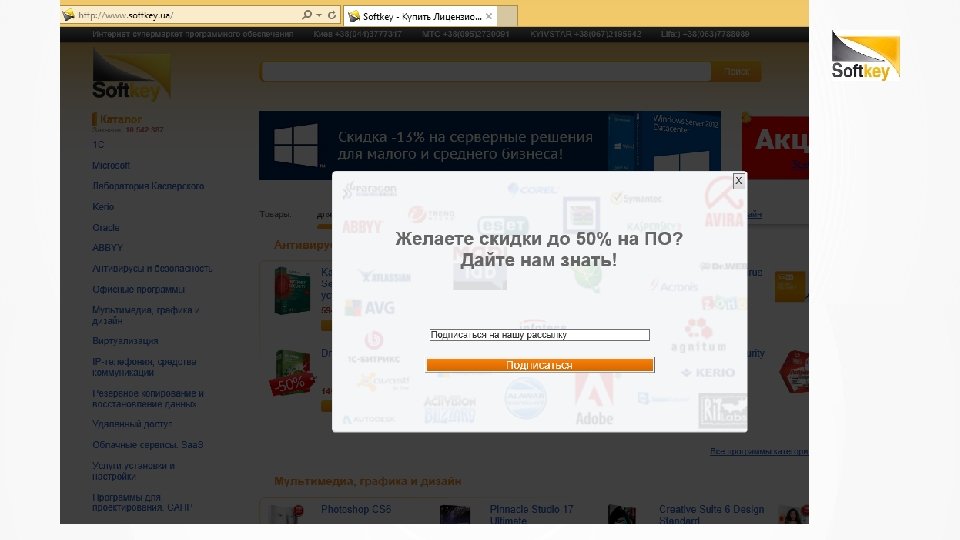Click the orange Поиск search button
The height and width of the screenshot is (540, 960).
pos(737,72)
